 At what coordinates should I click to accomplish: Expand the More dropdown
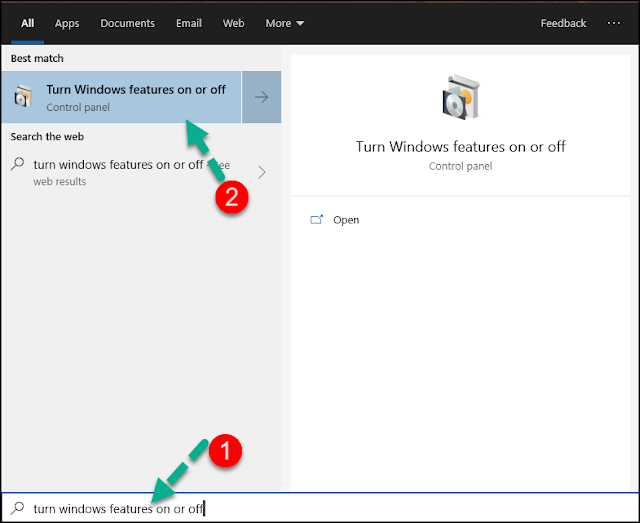tap(284, 23)
